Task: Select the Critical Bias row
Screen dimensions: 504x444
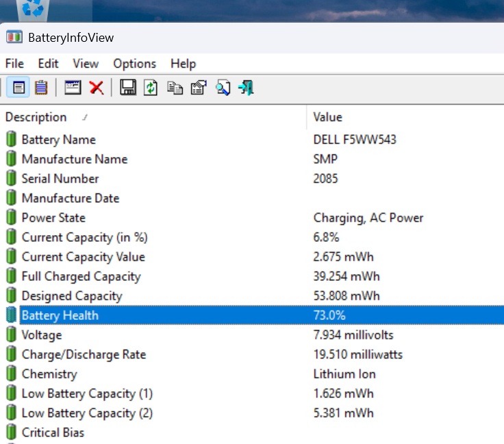Action: [x=252, y=432]
